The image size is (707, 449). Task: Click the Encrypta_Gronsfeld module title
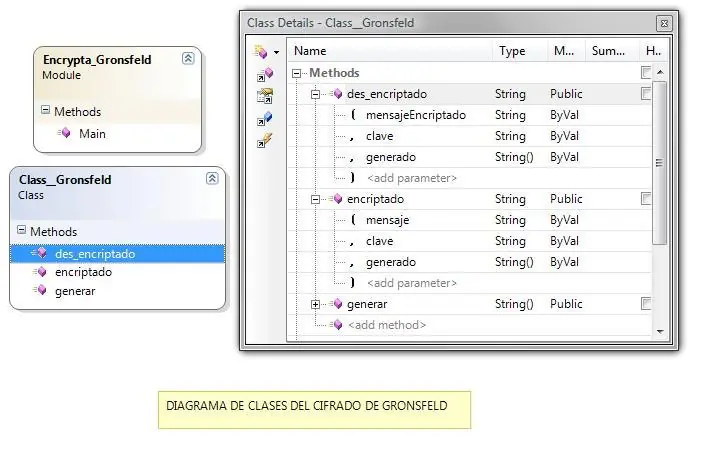[x=97, y=60]
